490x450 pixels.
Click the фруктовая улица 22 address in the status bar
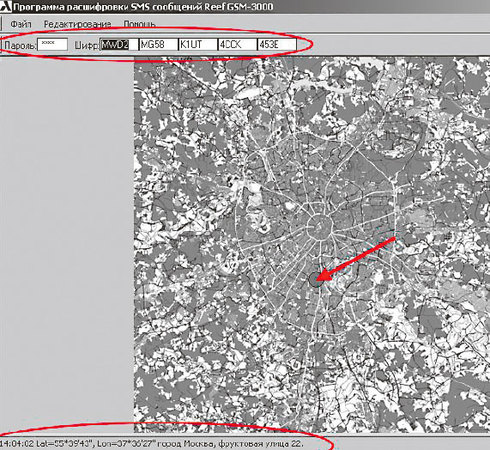262,444
